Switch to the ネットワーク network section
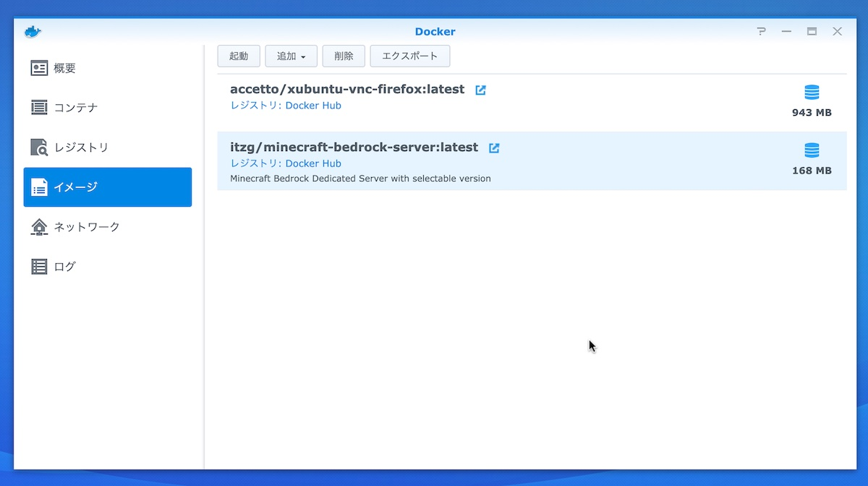 point(108,227)
